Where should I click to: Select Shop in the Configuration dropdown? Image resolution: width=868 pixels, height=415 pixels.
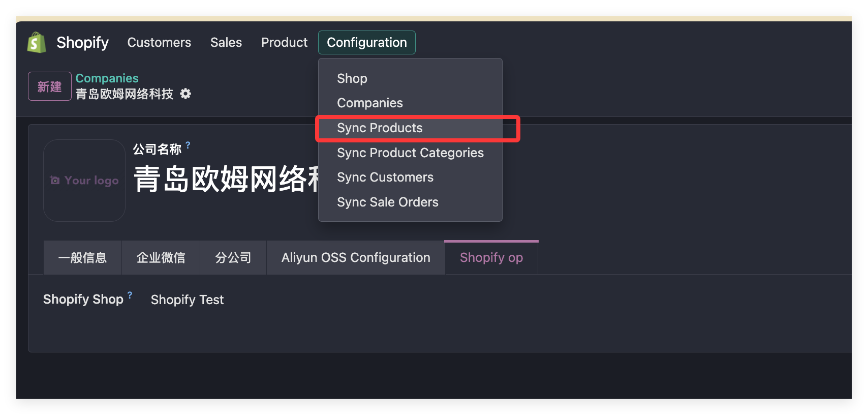pyautogui.click(x=352, y=78)
